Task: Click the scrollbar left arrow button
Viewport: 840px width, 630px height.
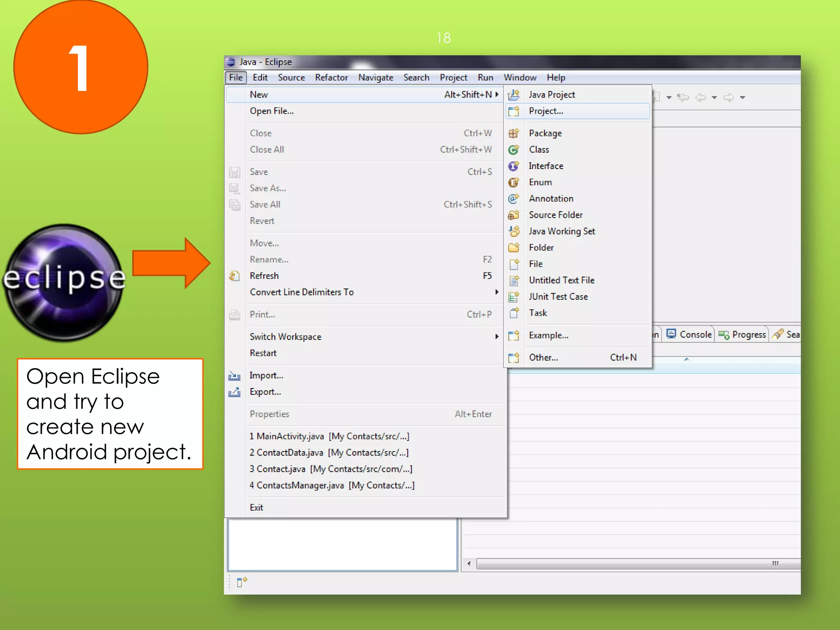Action: click(x=469, y=564)
